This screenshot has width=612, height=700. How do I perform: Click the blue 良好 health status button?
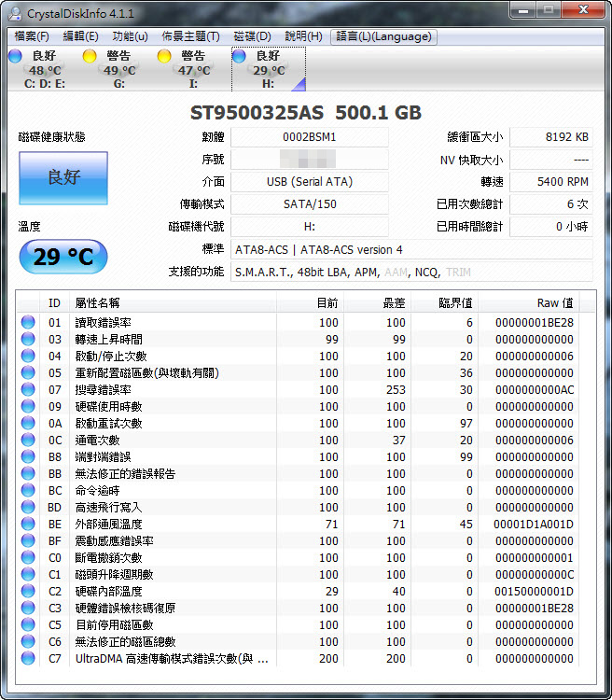click(63, 178)
